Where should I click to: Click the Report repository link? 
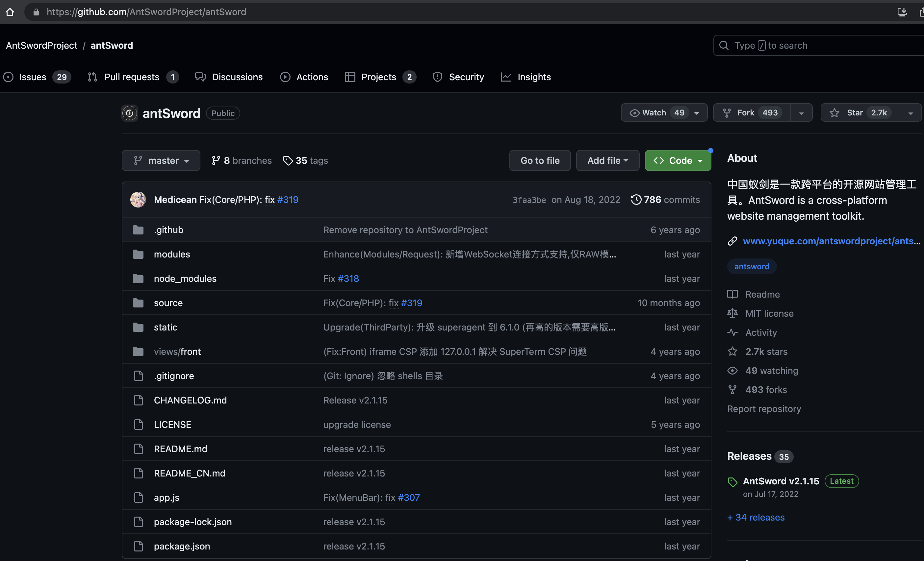[764, 409]
